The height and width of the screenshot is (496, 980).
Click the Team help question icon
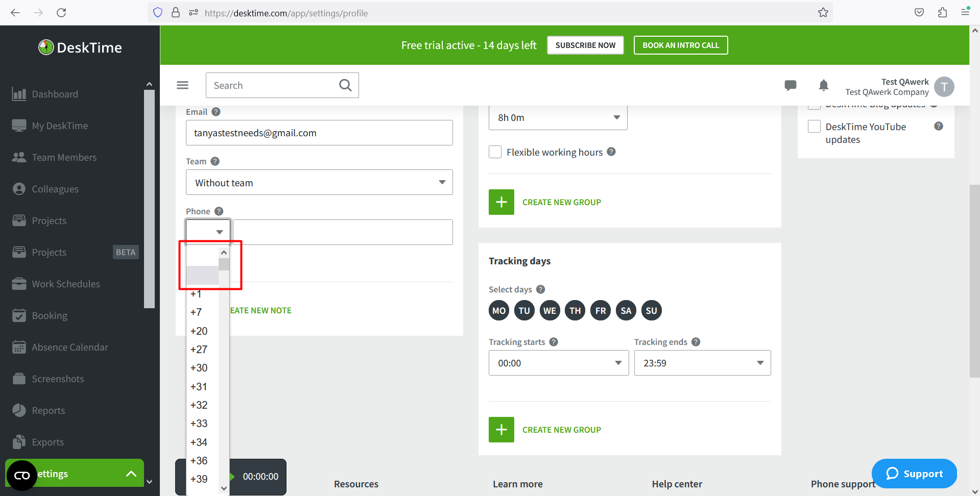point(215,161)
